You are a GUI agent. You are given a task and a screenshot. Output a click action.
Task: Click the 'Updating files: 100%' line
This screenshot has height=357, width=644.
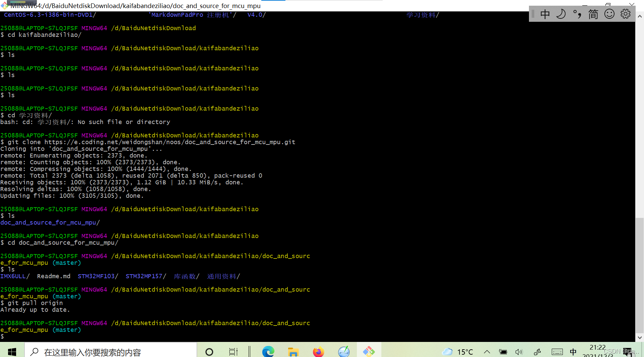[72, 196]
